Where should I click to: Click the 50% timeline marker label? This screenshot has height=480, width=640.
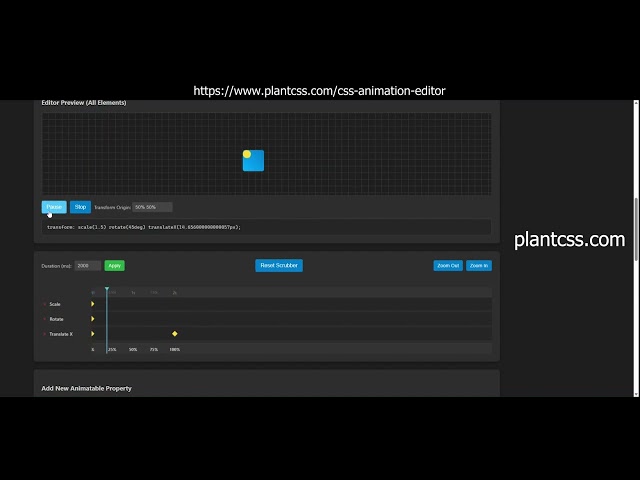[133, 349]
